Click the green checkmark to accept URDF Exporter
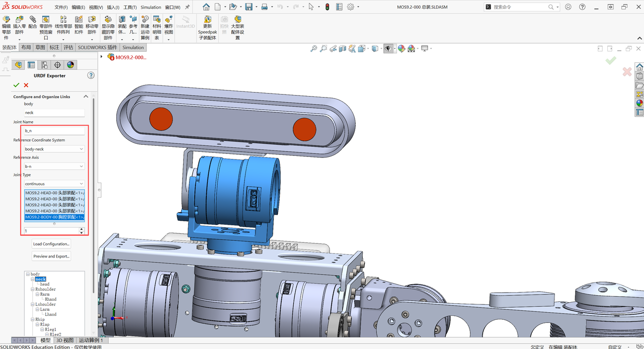The width and height of the screenshot is (644, 349). coord(17,85)
